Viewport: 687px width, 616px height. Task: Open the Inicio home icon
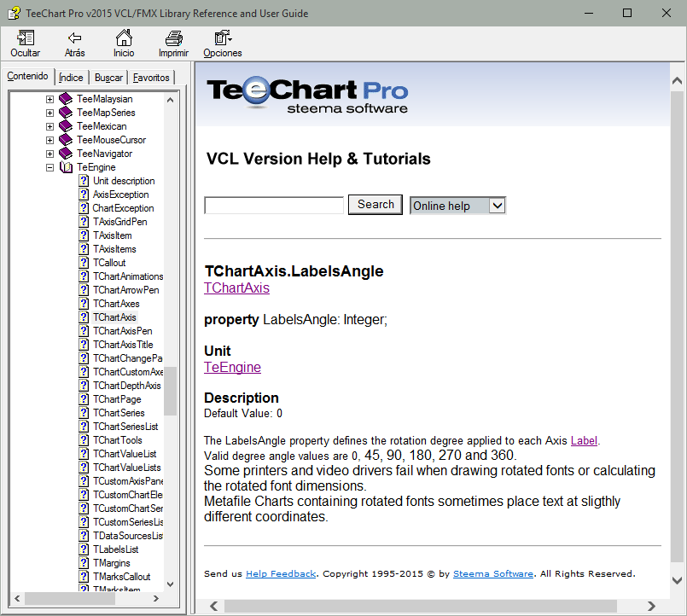click(124, 38)
